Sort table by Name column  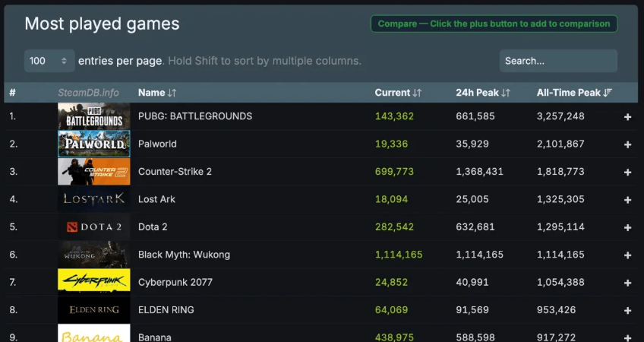click(x=157, y=93)
